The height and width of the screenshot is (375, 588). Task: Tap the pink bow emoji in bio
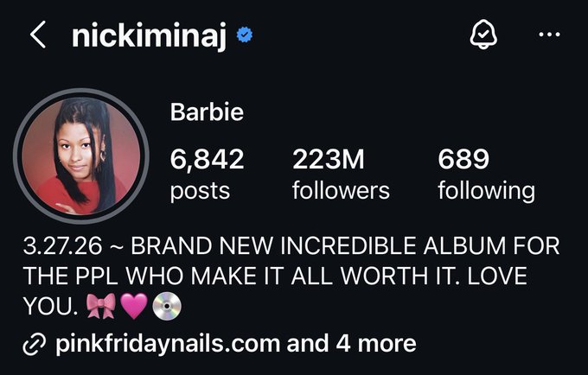pyautogui.click(x=101, y=306)
